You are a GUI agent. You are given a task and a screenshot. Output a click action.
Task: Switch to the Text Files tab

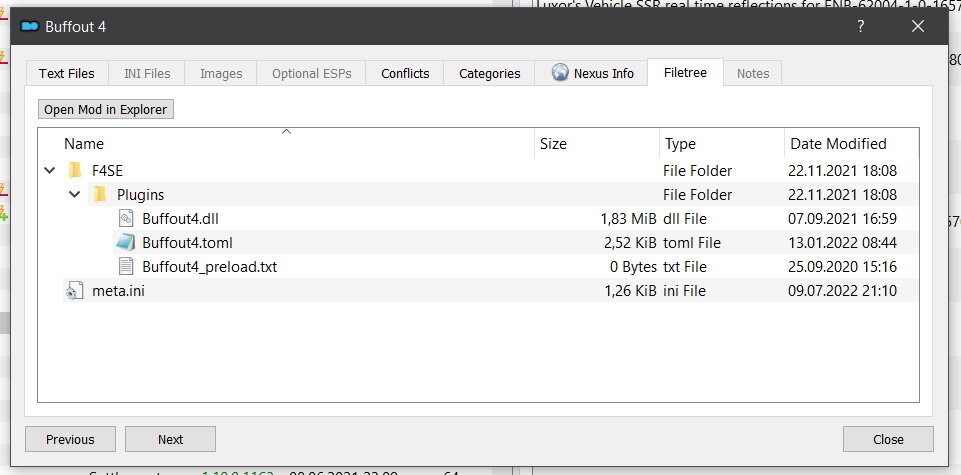click(x=67, y=74)
